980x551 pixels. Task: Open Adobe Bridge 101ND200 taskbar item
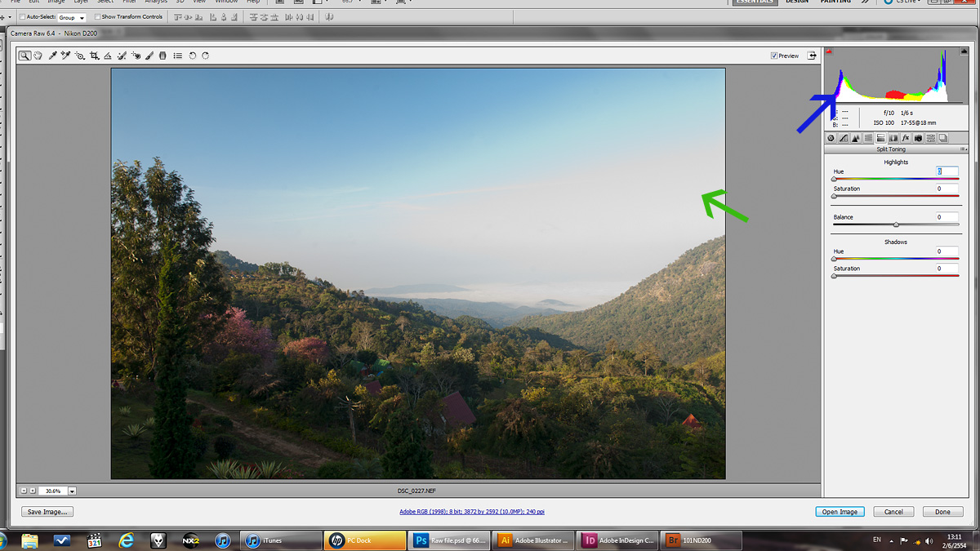702,540
